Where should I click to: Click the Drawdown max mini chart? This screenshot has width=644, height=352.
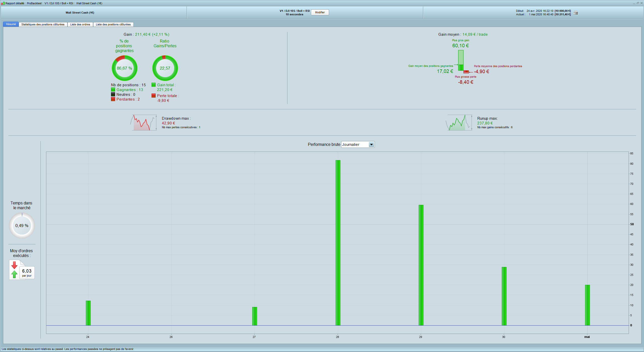[x=144, y=123]
